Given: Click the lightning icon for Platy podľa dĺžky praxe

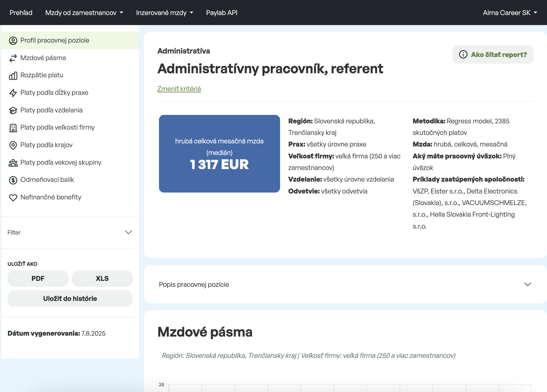Looking at the screenshot, I should point(13,93).
